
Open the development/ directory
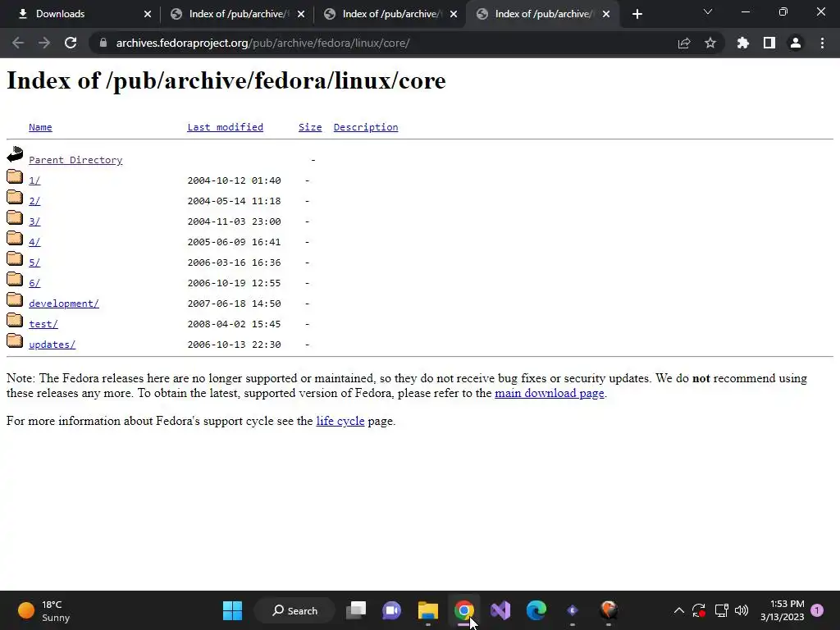(x=64, y=304)
